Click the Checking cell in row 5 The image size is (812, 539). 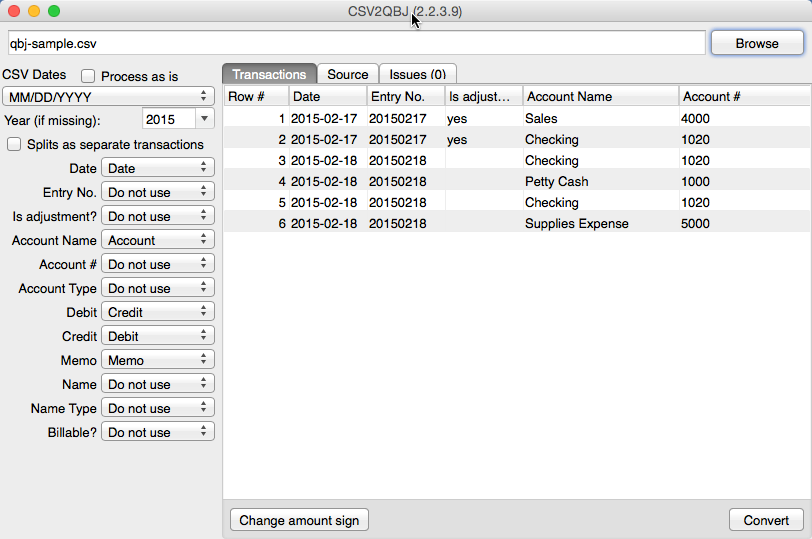coord(601,202)
